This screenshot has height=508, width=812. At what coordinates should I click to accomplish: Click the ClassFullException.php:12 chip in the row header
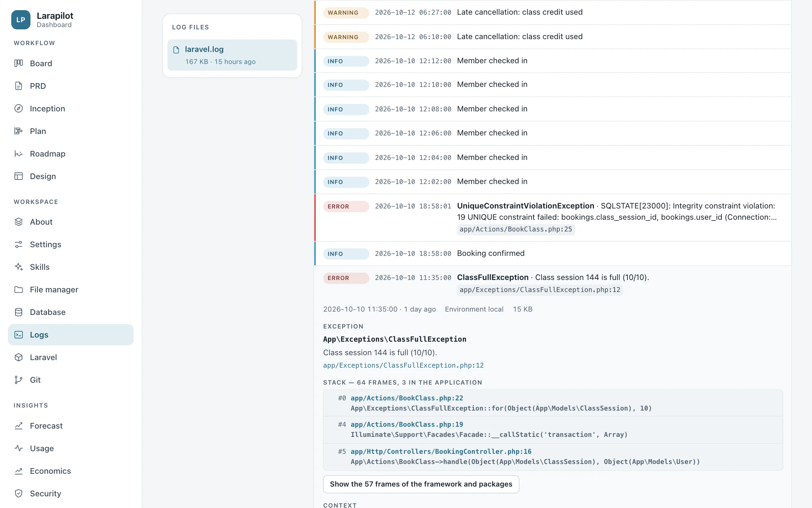tap(540, 290)
